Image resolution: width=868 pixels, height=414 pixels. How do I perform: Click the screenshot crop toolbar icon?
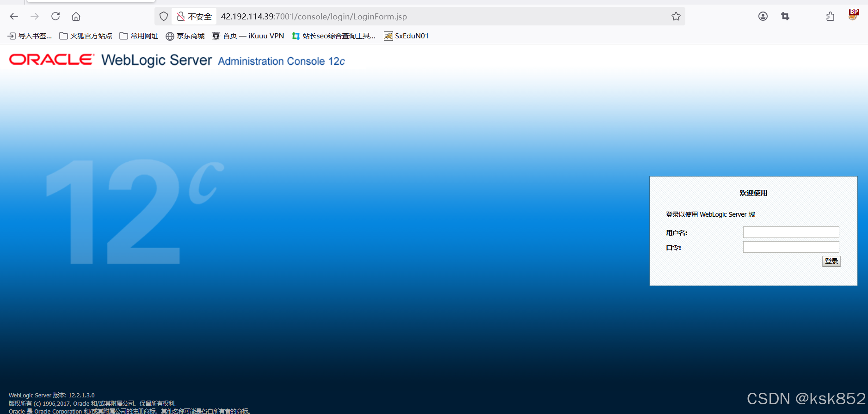(x=785, y=16)
